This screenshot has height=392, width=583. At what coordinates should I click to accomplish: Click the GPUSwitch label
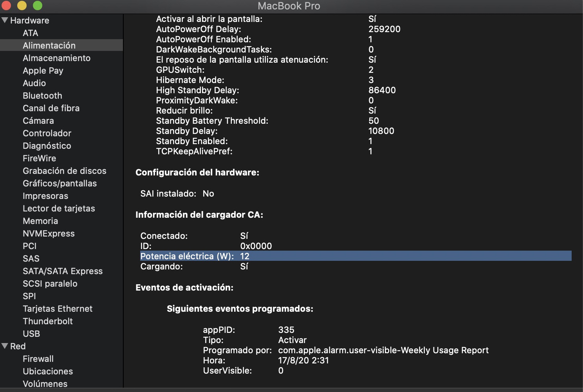pyautogui.click(x=180, y=70)
